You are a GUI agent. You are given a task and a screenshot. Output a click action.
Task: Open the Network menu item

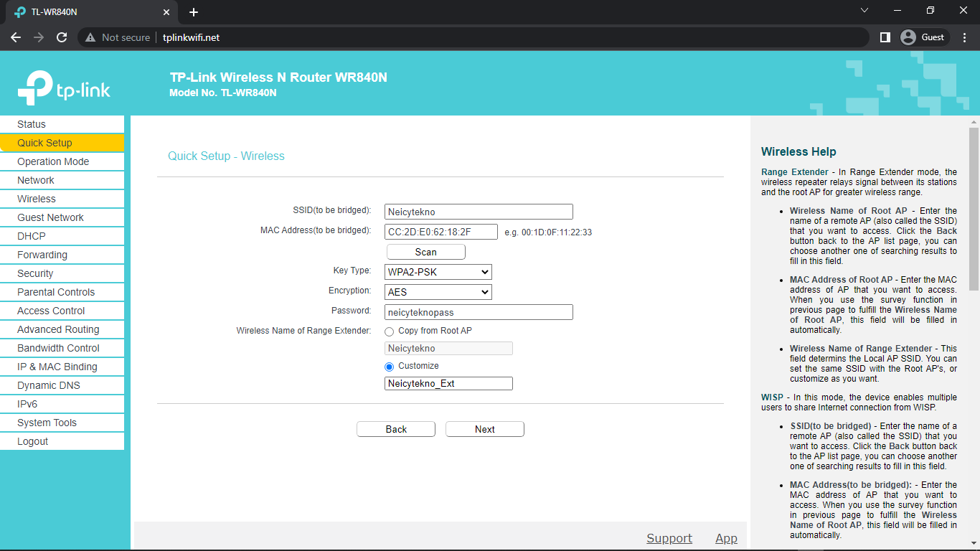pyautogui.click(x=62, y=180)
